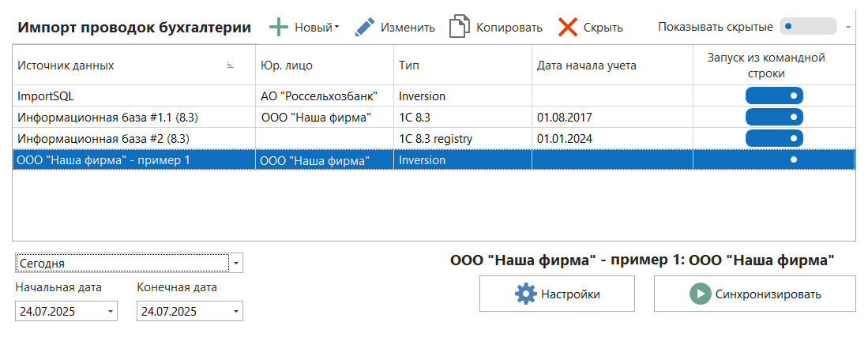Click the red X Hide icon

click(568, 28)
